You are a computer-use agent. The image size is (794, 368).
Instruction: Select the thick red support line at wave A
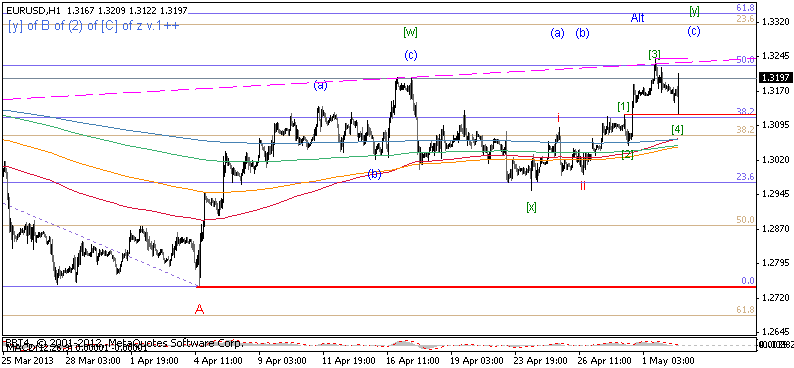(x=476, y=287)
